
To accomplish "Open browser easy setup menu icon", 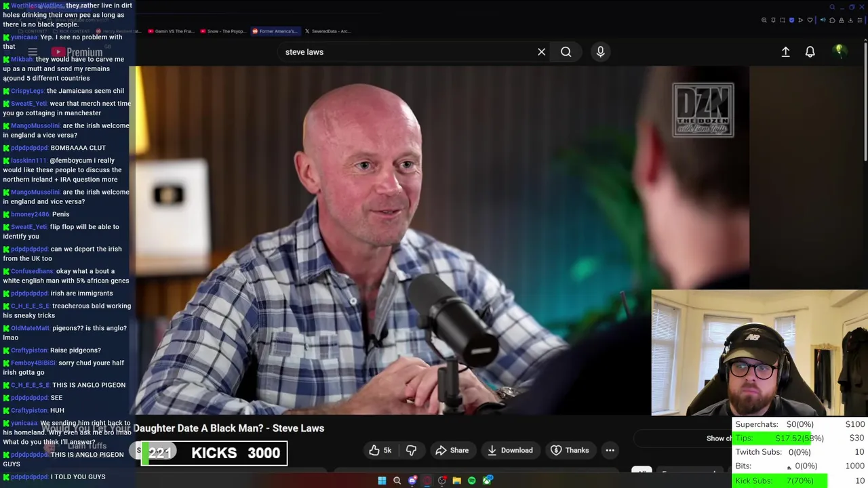I will pos(860,20).
